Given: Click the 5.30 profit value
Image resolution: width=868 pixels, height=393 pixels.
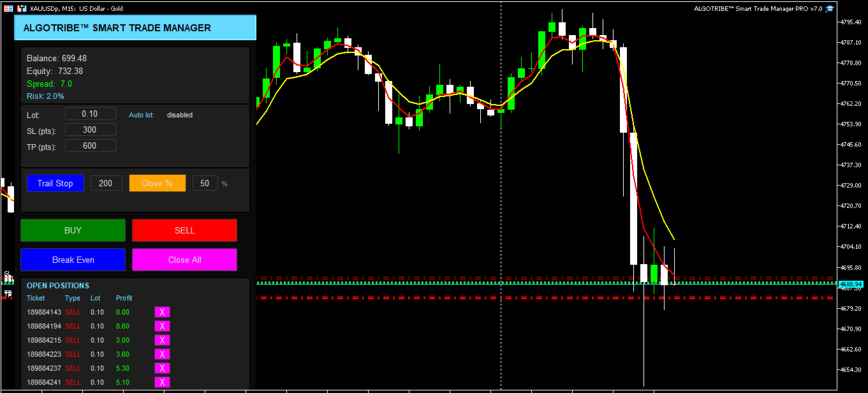Looking at the screenshot, I should pyautogui.click(x=122, y=368).
